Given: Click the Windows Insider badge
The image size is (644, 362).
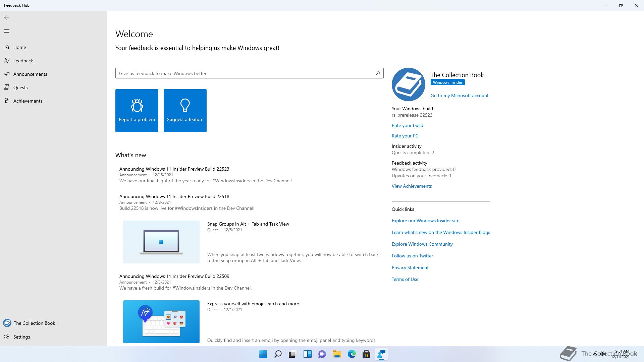Looking at the screenshot, I should pyautogui.click(x=447, y=82).
